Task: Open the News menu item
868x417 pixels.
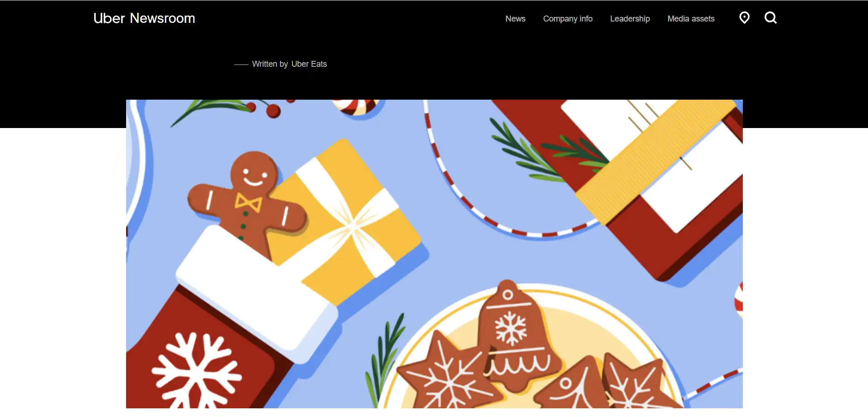Action: pos(515,19)
